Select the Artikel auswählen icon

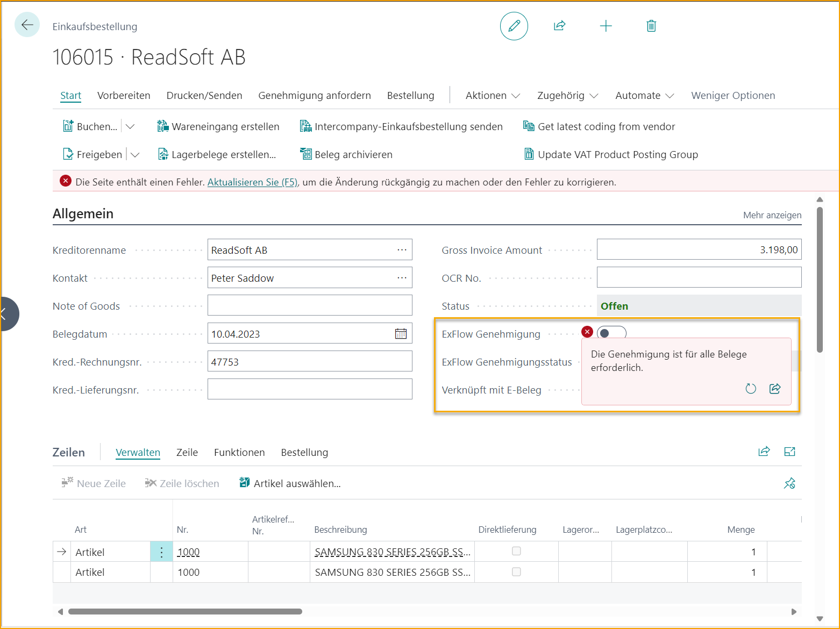click(244, 482)
